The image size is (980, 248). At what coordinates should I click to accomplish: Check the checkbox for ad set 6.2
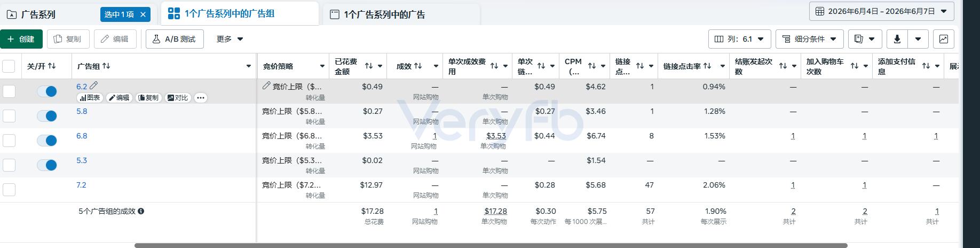tap(9, 91)
